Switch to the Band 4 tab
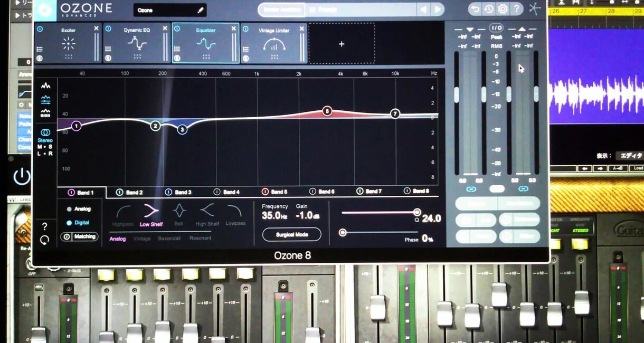Screen dimensions: 644x343 [226, 192]
